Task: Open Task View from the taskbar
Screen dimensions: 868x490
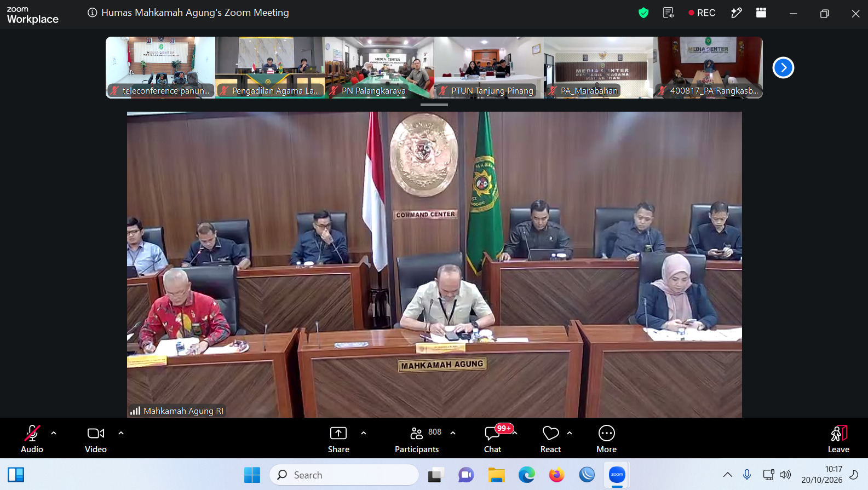Action: (x=435, y=475)
